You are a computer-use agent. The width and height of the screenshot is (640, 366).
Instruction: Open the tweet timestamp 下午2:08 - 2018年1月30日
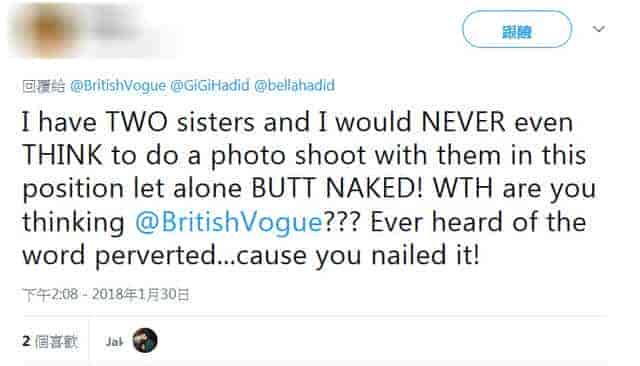pos(106,294)
